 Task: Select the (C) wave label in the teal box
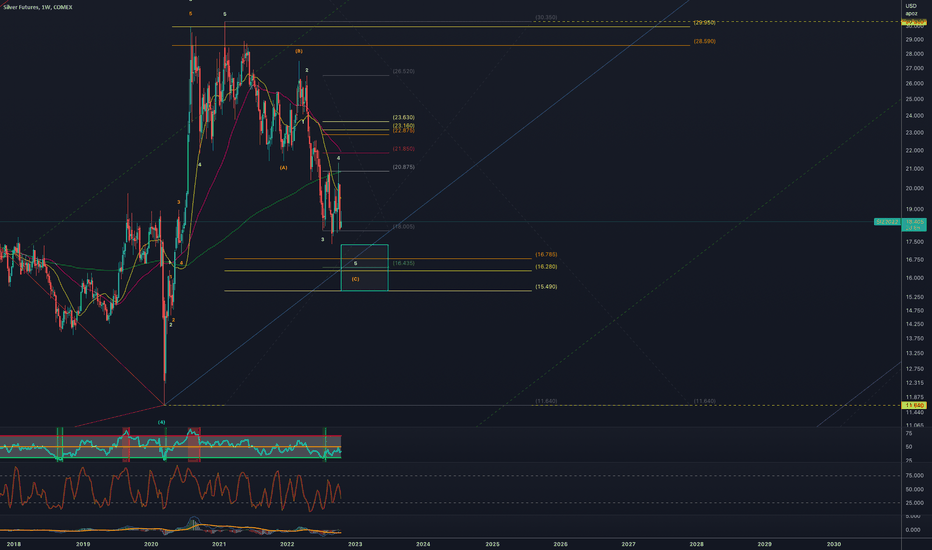(355, 279)
